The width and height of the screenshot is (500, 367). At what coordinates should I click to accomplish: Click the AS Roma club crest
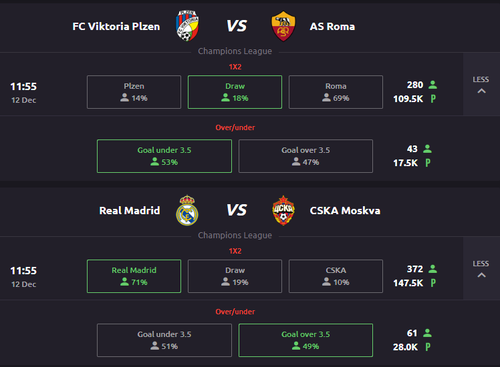[283, 26]
